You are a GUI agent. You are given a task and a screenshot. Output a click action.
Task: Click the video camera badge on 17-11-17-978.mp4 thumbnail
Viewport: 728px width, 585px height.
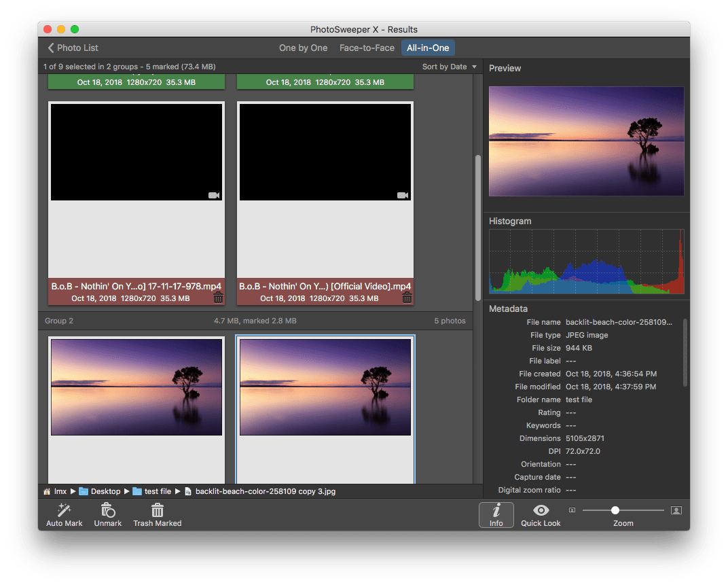tap(214, 195)
